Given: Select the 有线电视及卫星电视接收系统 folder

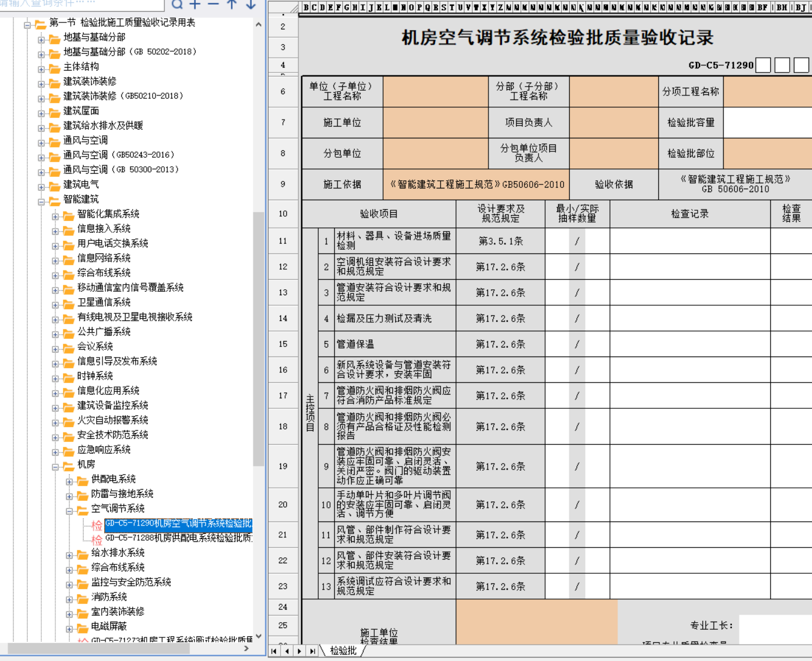Looking at the screenshot, I should tap(135, 317).
